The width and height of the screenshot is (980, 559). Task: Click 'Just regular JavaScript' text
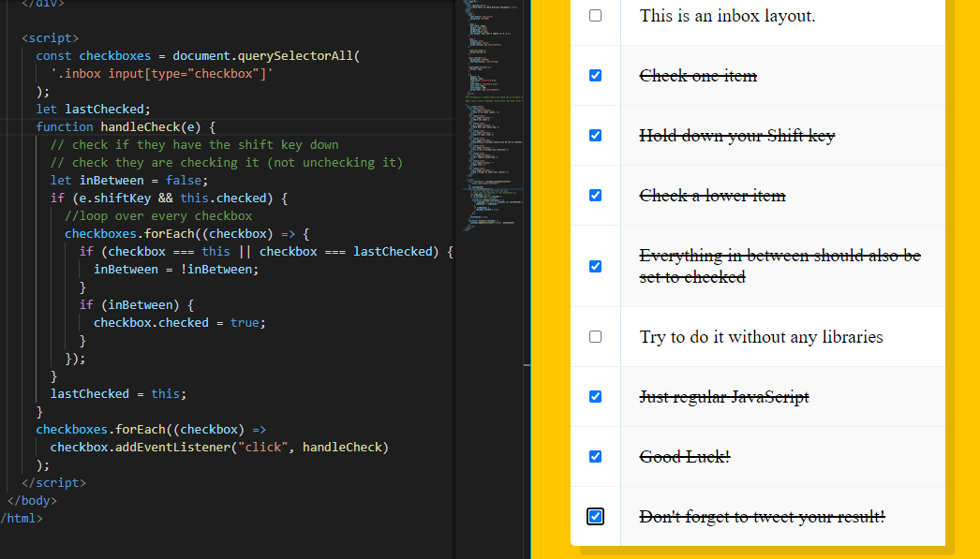724,397
